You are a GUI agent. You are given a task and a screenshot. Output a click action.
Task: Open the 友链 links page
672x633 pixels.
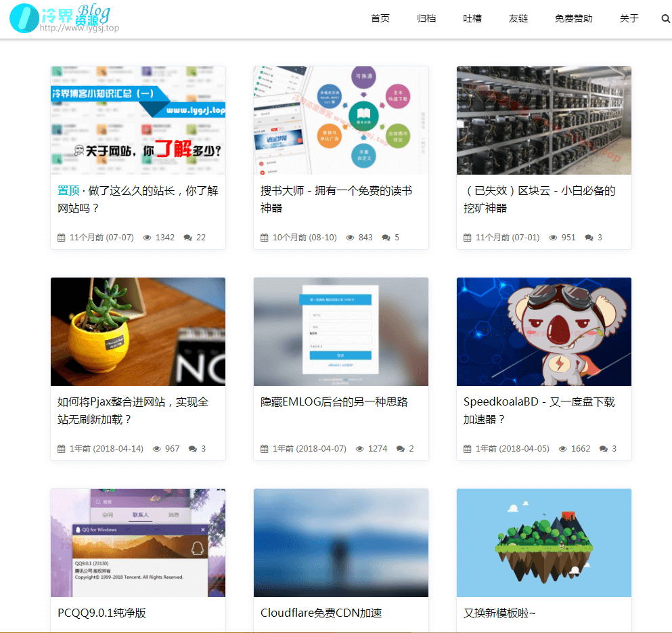(x=518, y=19)
